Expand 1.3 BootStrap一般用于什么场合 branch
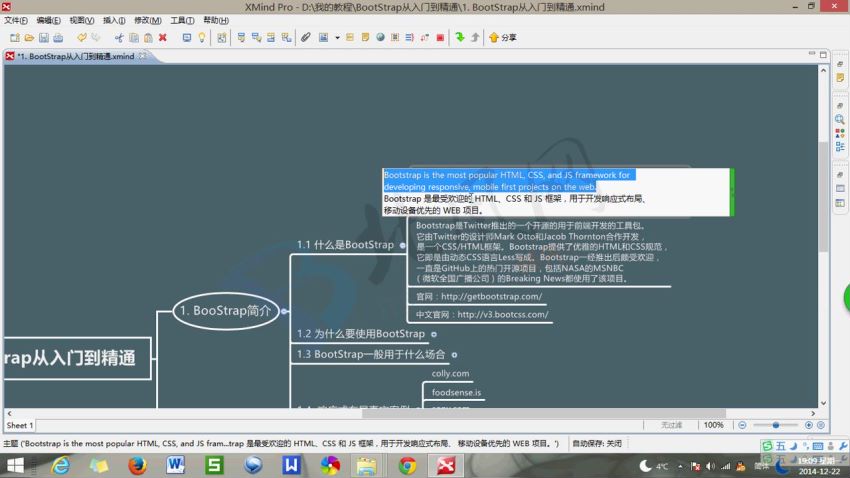 point(454,355)
